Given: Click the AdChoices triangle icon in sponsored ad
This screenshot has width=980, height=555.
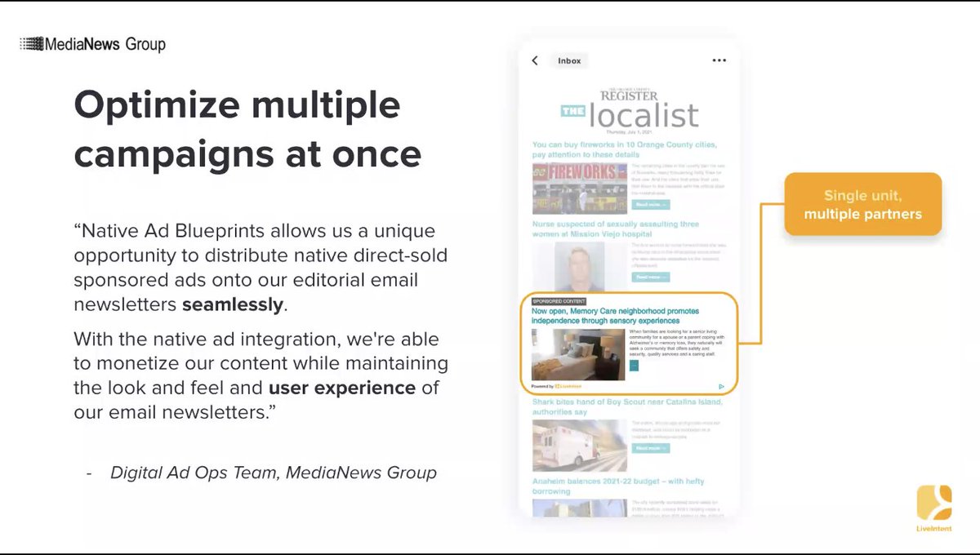Looking at the screenshot, I should tap(721, 386).
